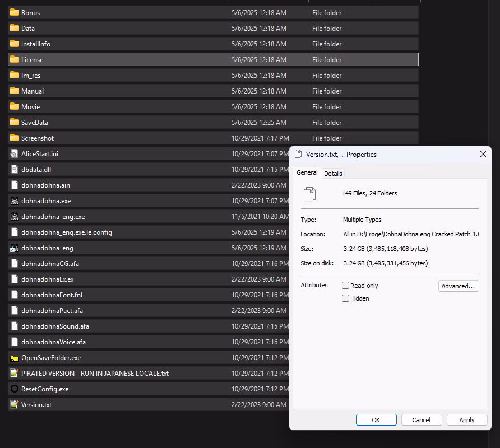Image resolution: width=500 pixels, height=448 pixels.
Task: Enable the Read-only attribute checkbox
Action: 346,286
